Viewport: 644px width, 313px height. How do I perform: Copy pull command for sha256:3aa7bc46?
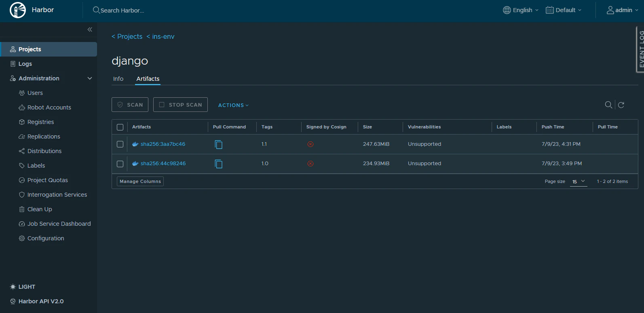tap(219, 144)
